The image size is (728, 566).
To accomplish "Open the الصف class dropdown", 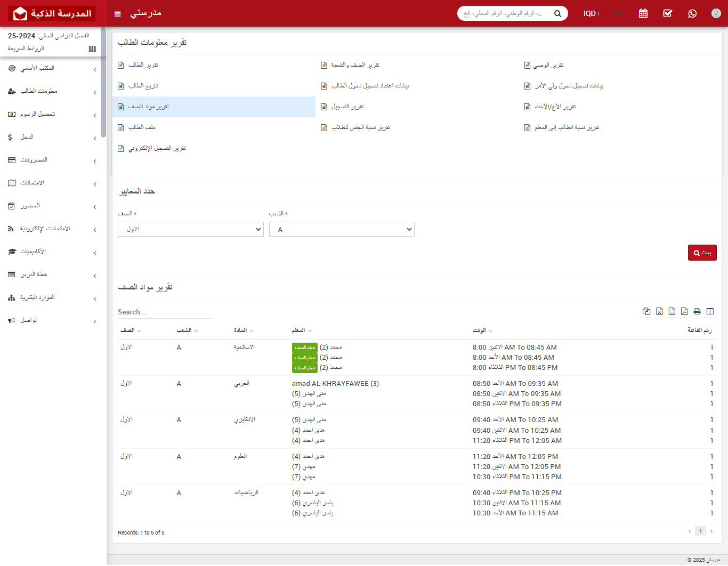I will pyautogui.click(x=190, y=229).
